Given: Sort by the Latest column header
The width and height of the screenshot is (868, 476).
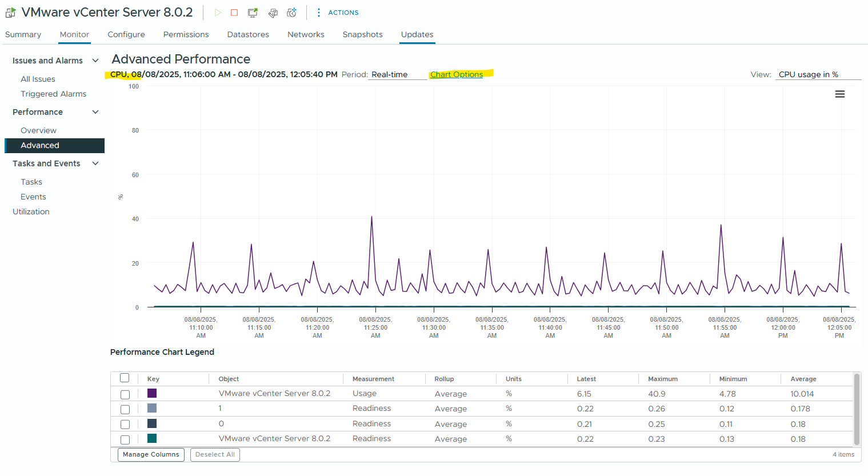Looking at the screenshot, I should click(x=586, y=379).
